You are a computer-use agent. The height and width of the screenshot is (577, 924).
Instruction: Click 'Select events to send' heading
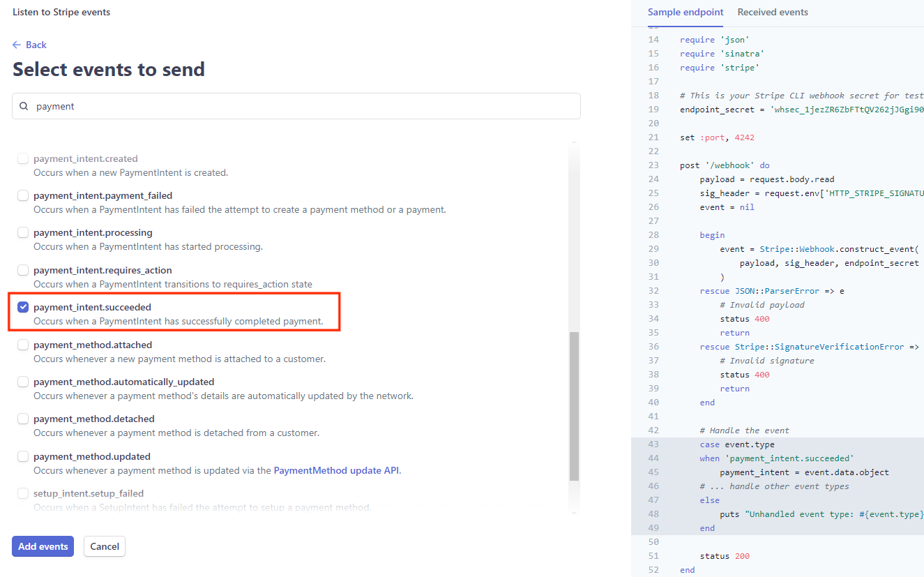109,69
